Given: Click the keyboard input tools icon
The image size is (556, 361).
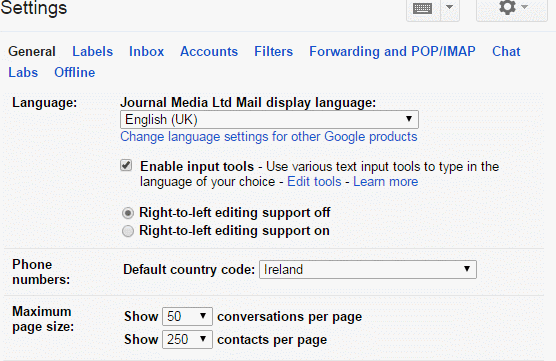Looking at the screenshot, I should (423, 9).
